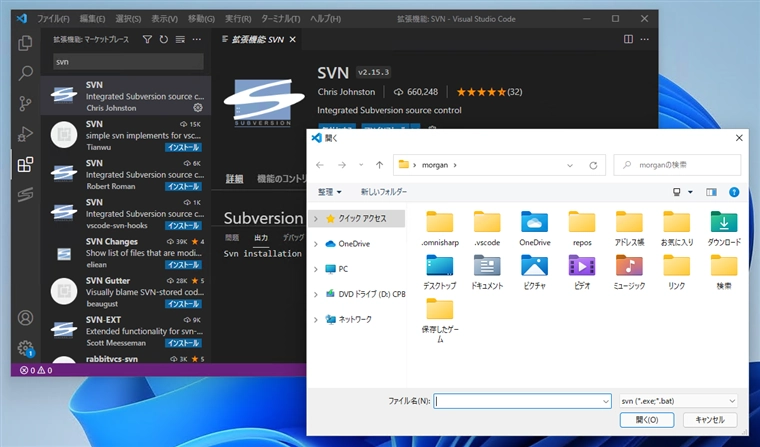Open the SVN view in the activity bar
The width and height of the screenshot is (760, 447).
point(25,194)
